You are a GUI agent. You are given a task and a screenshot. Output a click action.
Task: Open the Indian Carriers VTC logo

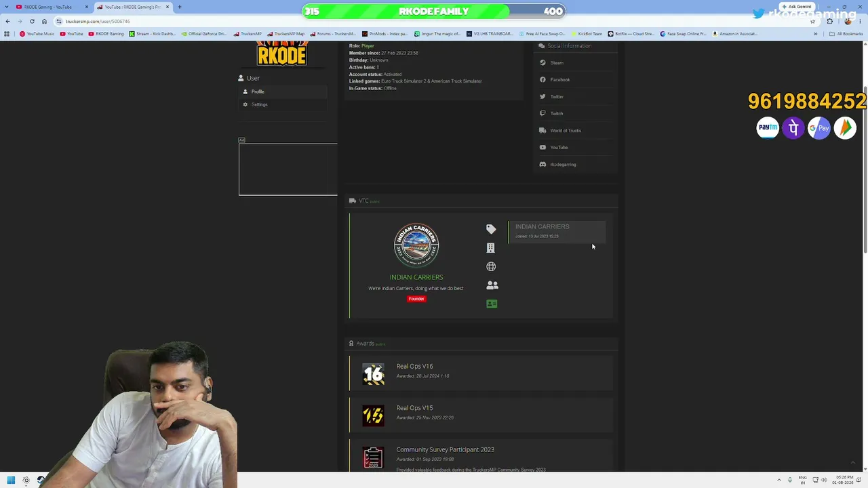point(416,245)
